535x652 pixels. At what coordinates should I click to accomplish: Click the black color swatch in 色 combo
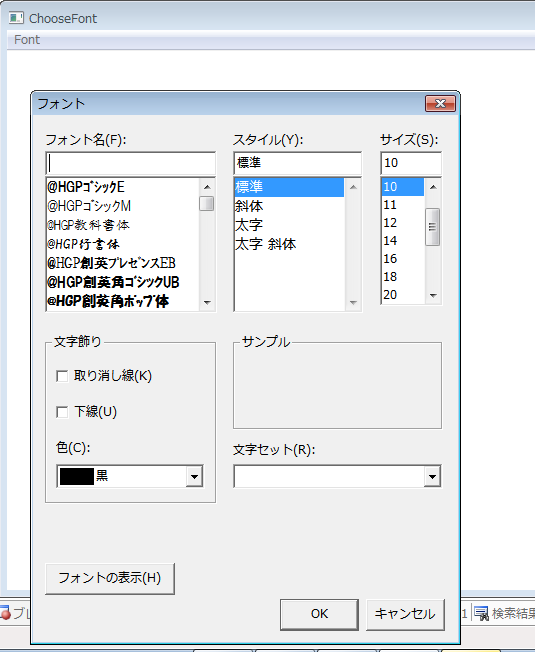tap(76, 477)
